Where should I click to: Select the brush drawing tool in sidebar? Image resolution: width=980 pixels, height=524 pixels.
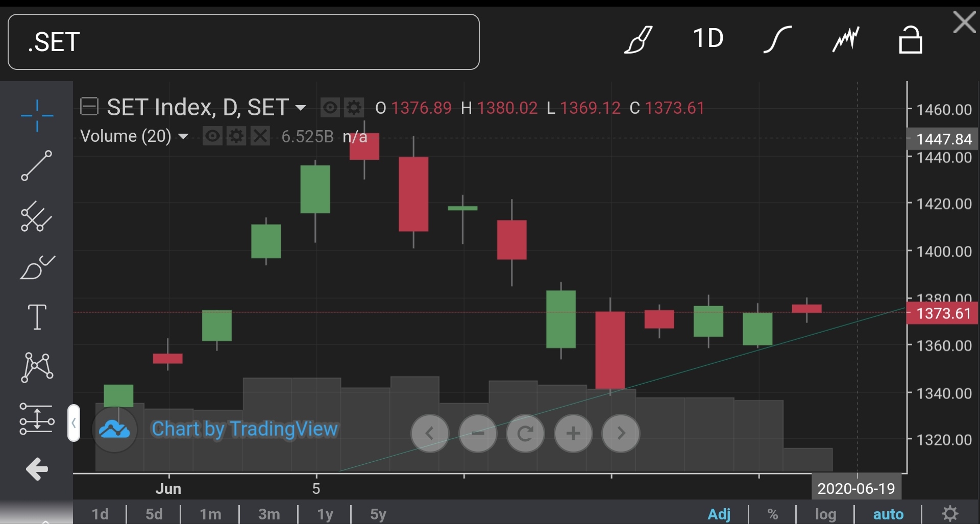(37, 267)
